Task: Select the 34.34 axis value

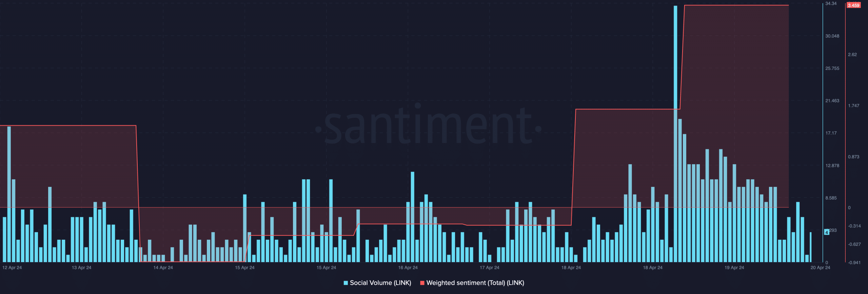Action: (x=831, y=3)
